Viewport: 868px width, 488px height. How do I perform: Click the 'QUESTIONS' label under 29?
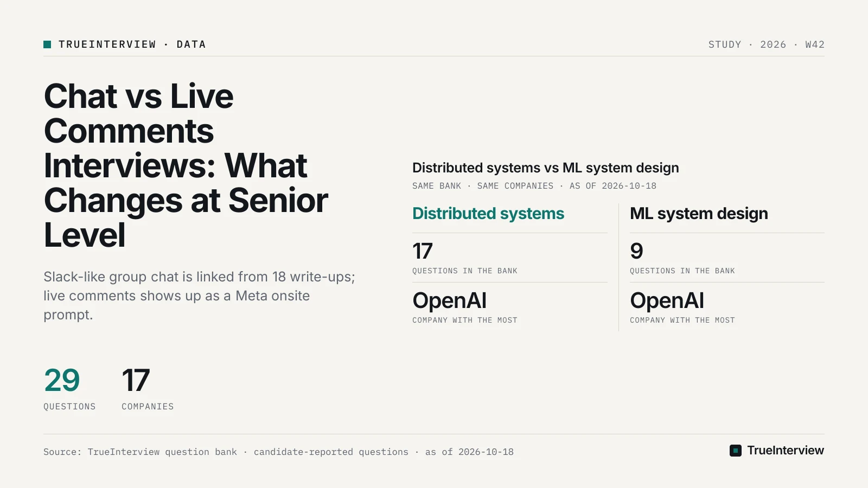coord(69,407)
